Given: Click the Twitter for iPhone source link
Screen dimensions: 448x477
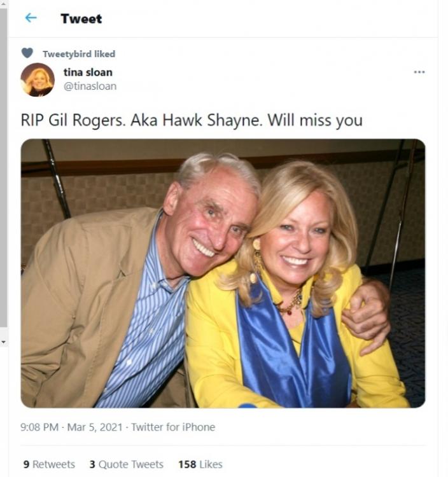Looking at the screenshot, I should tap(173, 427).
